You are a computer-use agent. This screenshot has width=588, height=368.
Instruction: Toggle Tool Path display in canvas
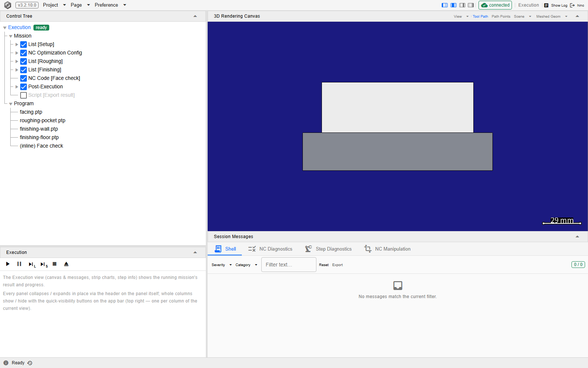coord(480,17)
